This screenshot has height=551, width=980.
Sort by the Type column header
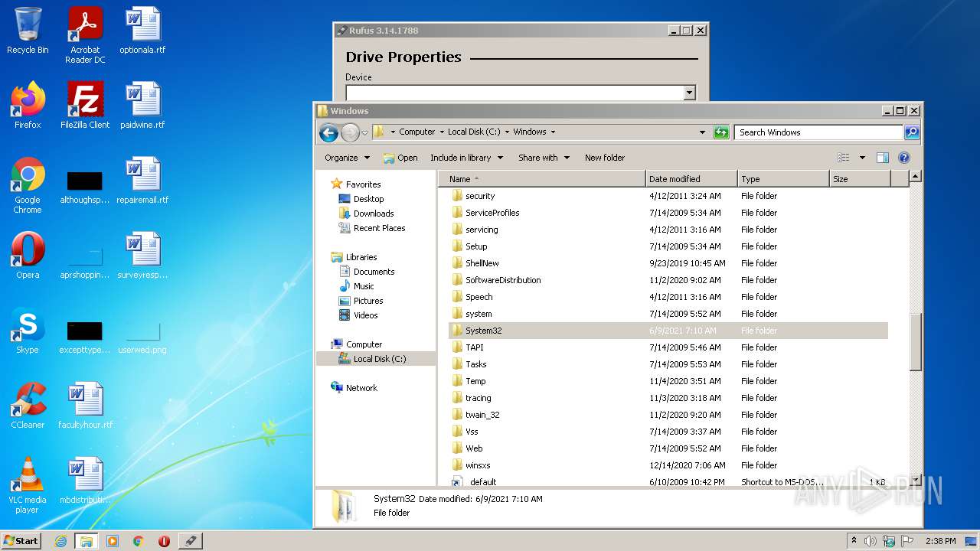783,179
